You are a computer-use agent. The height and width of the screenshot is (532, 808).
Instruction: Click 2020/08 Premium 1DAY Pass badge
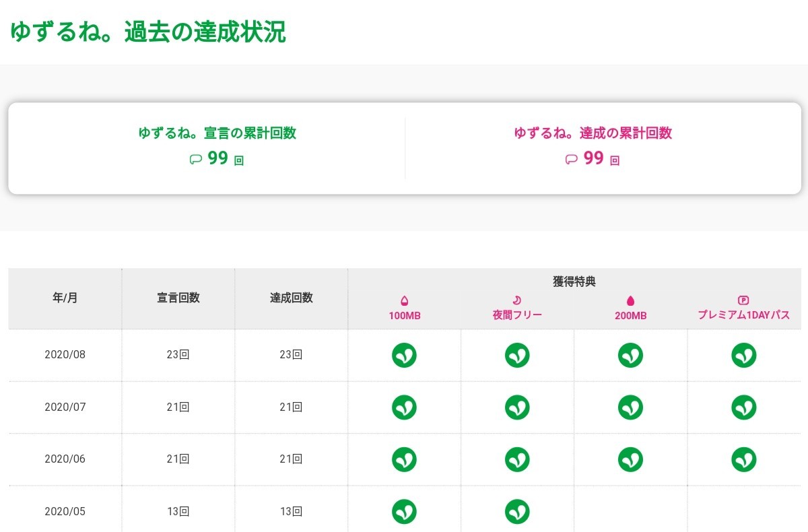click(743, 355)
